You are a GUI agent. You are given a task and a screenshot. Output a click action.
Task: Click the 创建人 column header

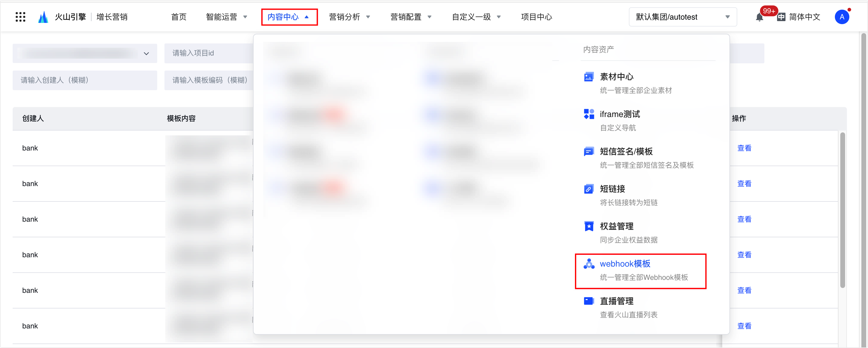pos(33,119)
